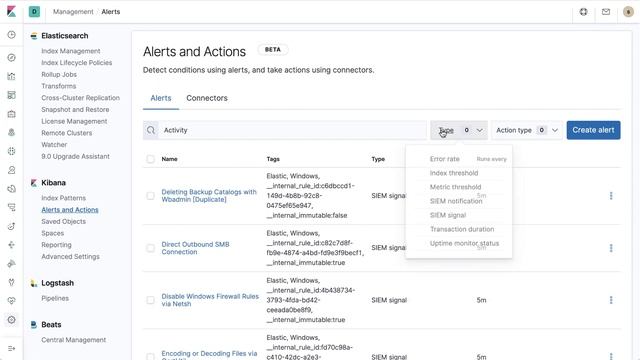640x360 pixels.
Task: Open Dashboard icon in sidebar
Action: [x=11, y=95]
